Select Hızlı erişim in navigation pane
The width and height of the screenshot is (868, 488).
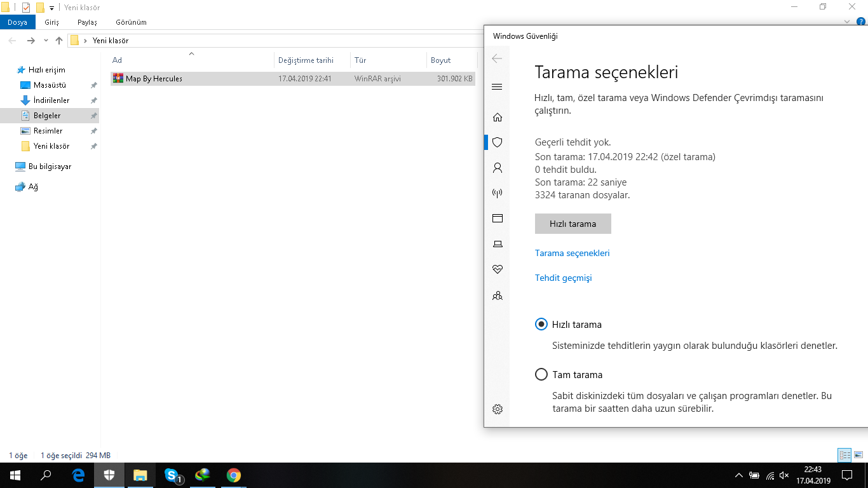pyautogui.click(x=46, y=70)
